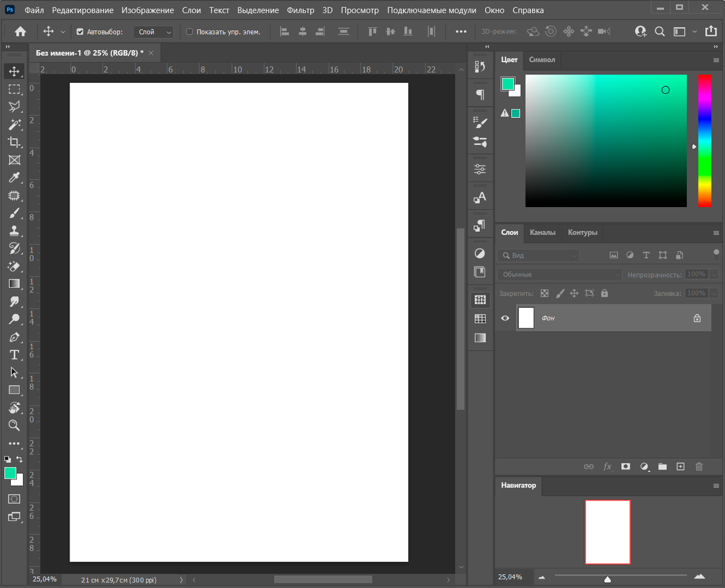Viewport: 725px width, 588px height.
Task: Click the Navigator document thumbnail
Action: (607, 532)
